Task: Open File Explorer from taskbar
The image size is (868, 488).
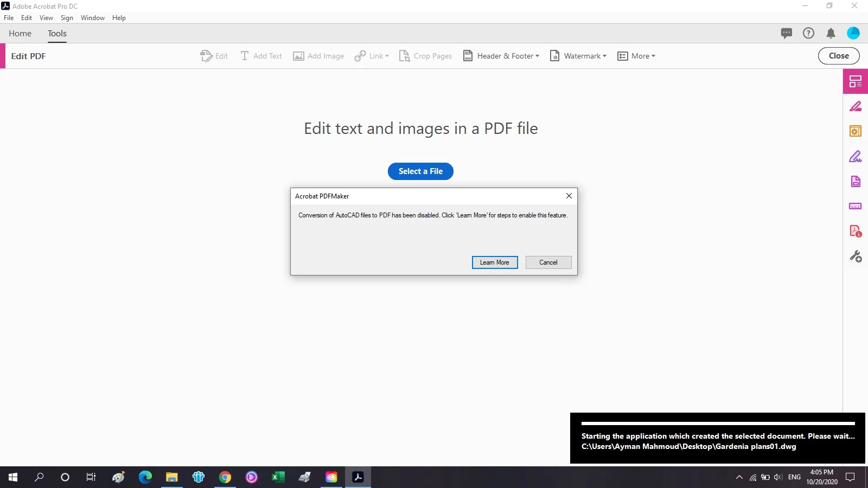Action: 171,477
